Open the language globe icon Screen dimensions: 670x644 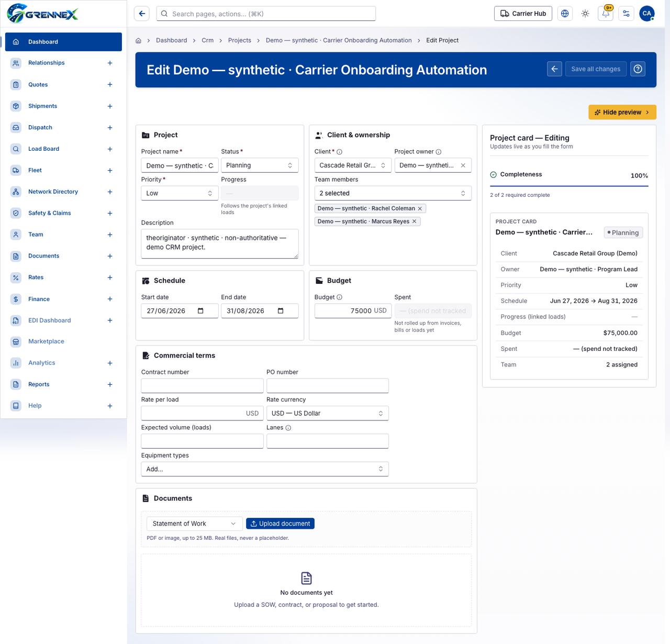(x=565, y=14)
